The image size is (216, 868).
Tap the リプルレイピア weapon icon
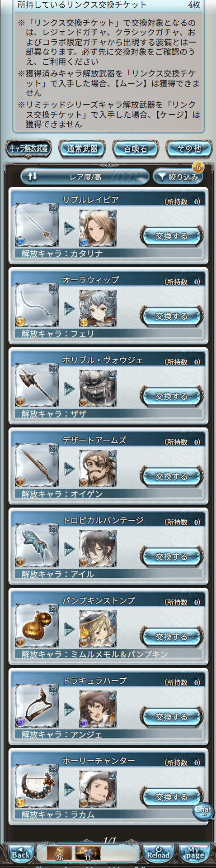pos(37,225)
